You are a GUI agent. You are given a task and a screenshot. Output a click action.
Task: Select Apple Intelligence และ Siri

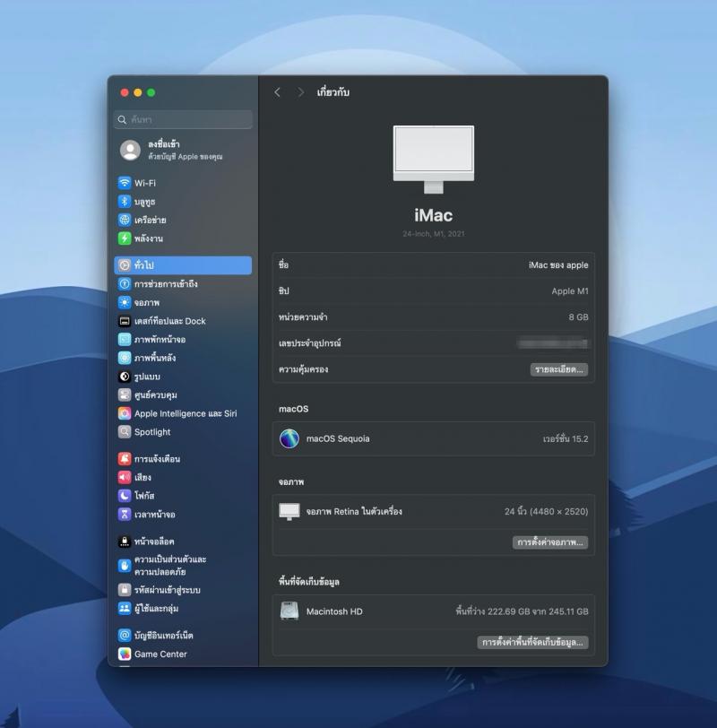coord(185,413)
